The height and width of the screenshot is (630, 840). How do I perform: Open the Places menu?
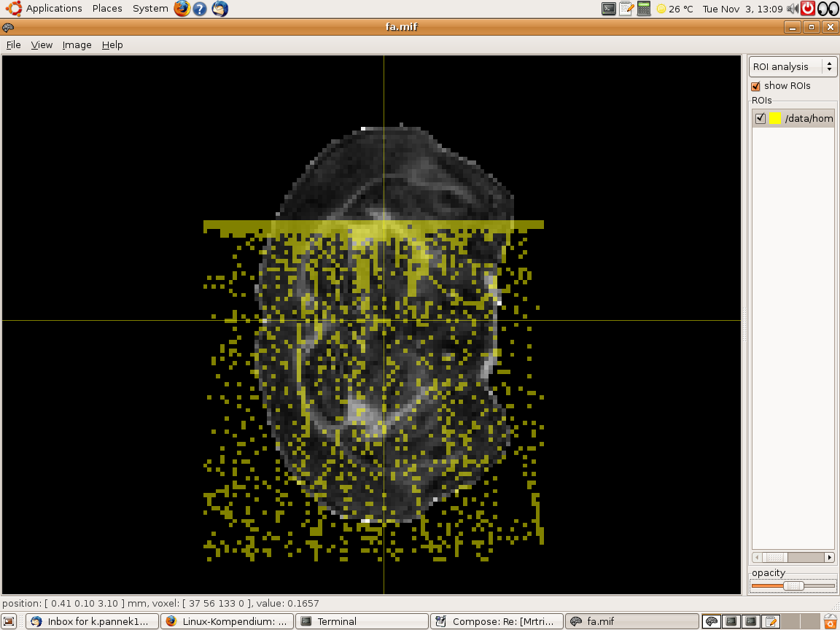pyautogui.click(x=107, y=9)
